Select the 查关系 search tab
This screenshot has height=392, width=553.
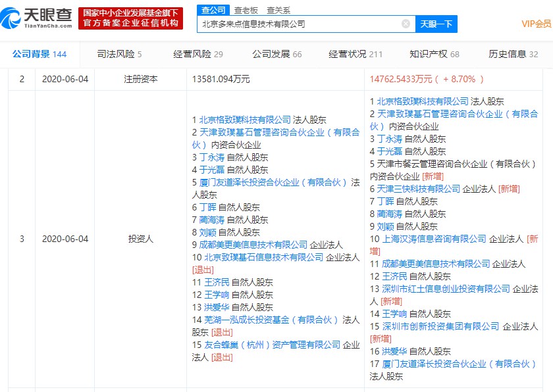278,11
